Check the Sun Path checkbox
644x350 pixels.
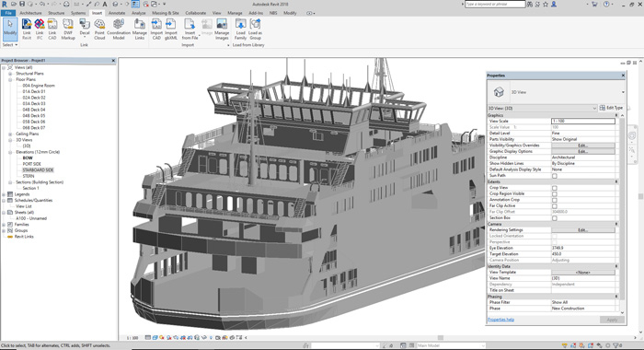555,176
